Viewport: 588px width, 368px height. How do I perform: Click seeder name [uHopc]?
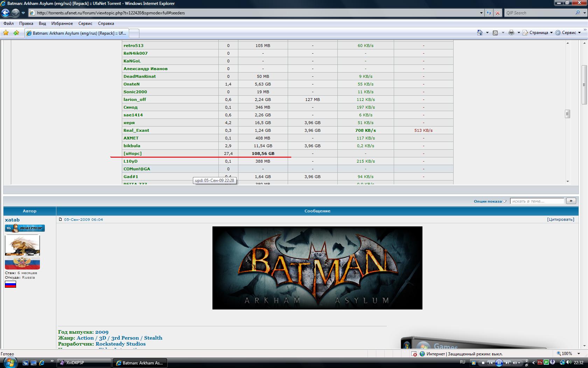[132, 154]
